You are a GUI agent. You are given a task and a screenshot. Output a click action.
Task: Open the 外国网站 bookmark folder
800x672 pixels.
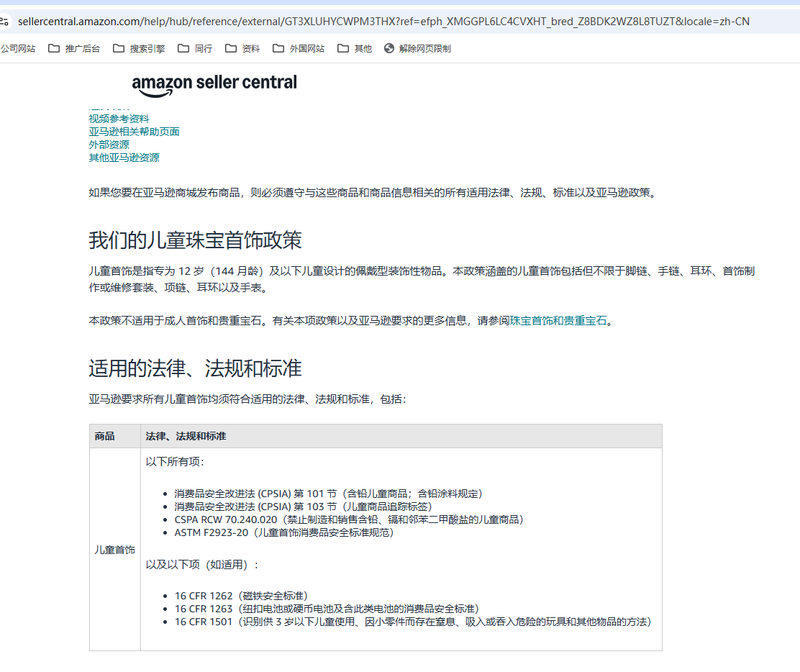pos(299,48)
